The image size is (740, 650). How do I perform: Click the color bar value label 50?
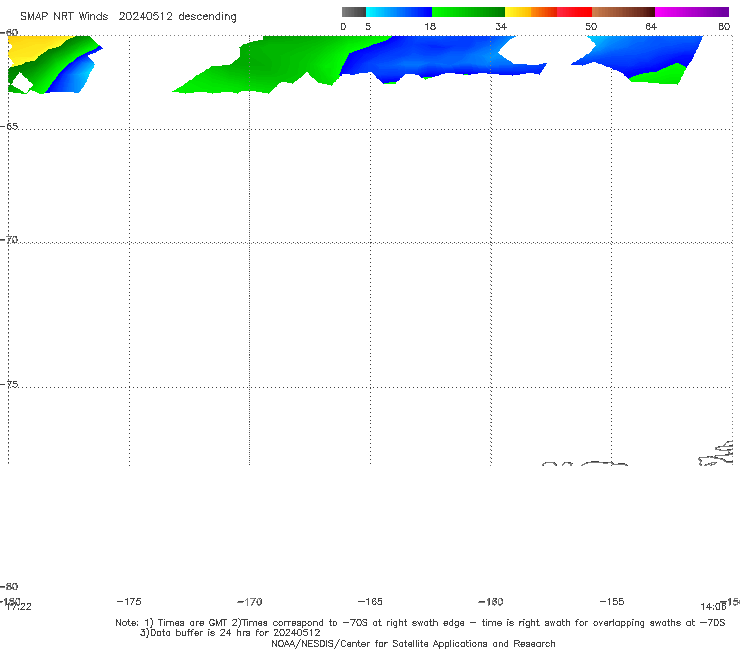pos(591,26)
